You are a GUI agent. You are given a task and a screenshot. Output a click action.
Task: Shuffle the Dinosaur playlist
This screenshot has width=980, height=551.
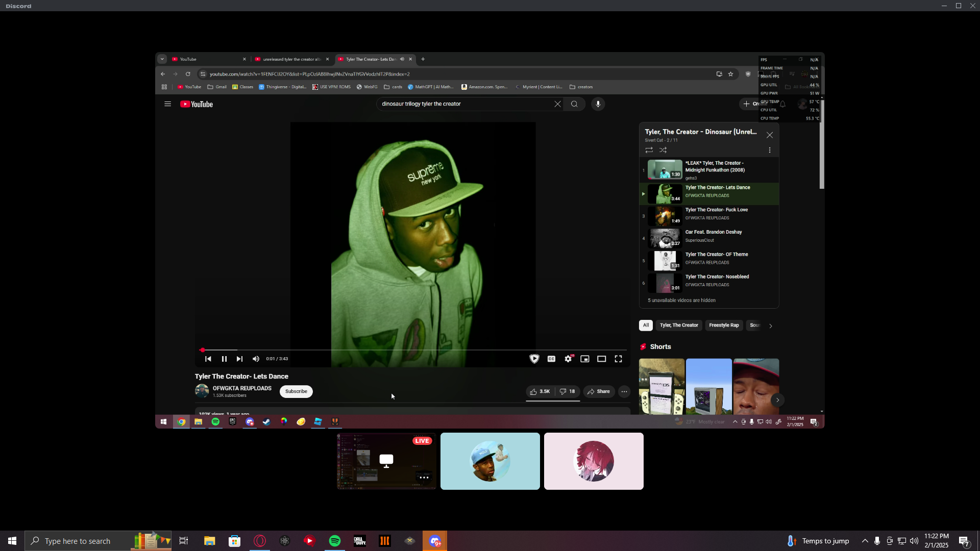(x=663, y=150)
